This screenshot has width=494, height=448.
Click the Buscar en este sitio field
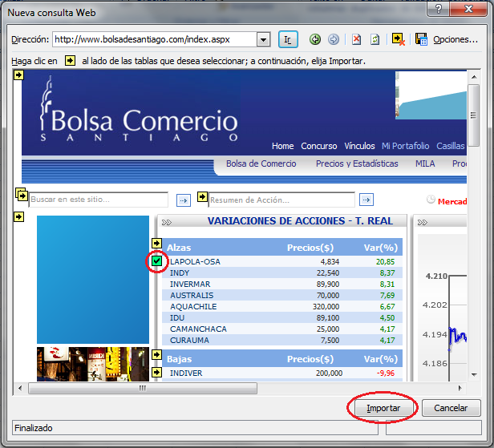[x=99, y=200]
